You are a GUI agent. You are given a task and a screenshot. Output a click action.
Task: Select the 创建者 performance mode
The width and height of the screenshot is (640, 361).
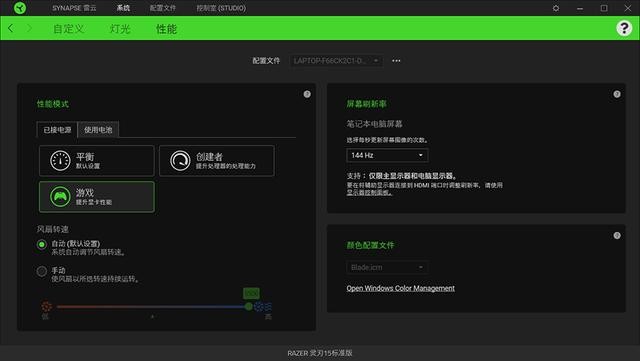coord(217,160)
